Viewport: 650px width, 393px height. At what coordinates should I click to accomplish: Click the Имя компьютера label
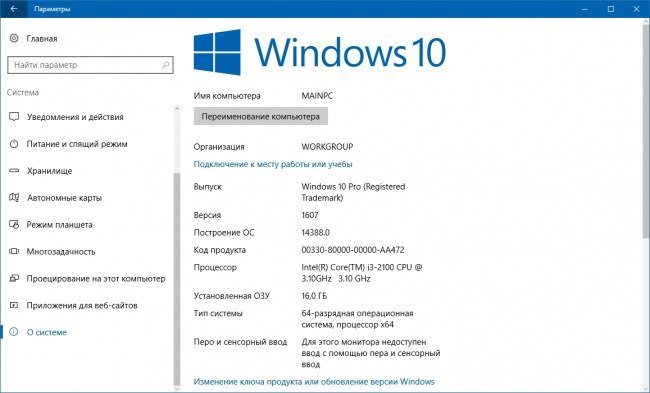[227, 96]
